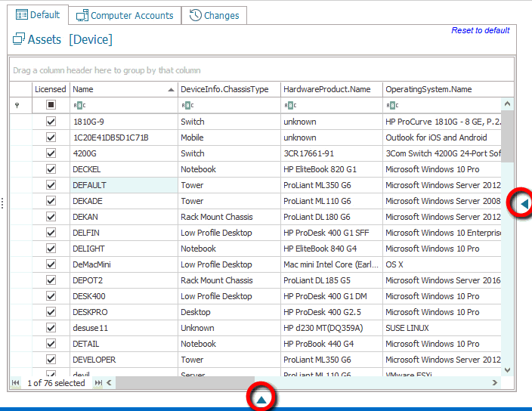
Task: Toggle Licensed checkbox for DELIGHT
Action: [x=51, y=249]
